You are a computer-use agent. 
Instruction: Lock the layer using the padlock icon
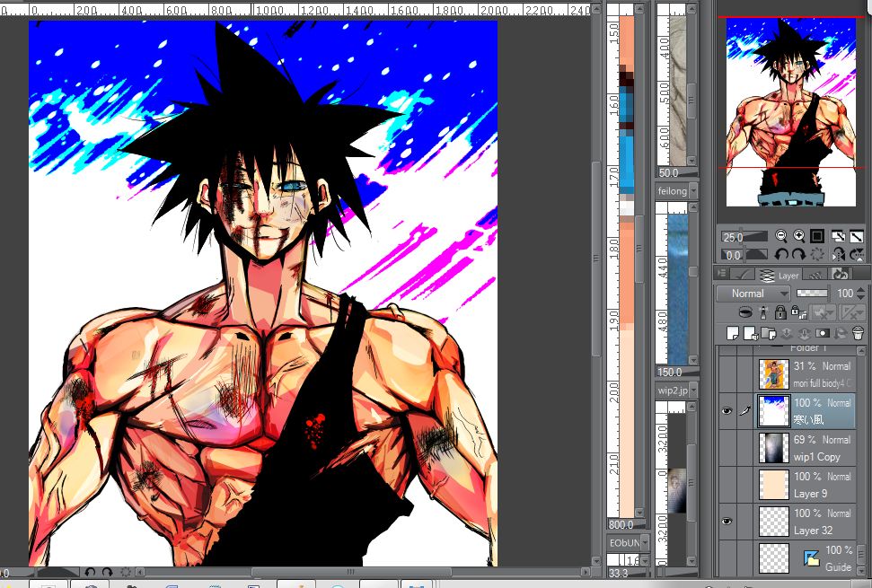click(781, 312)
